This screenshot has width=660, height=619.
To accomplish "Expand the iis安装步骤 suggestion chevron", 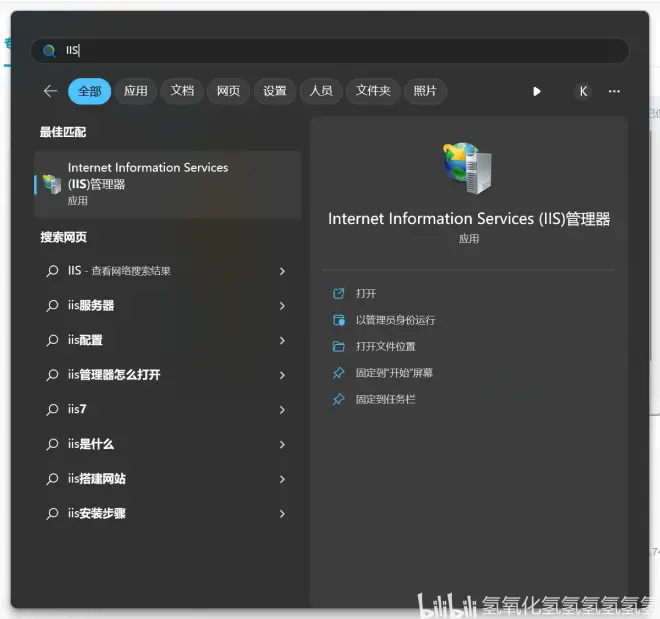I will point(282,513).
